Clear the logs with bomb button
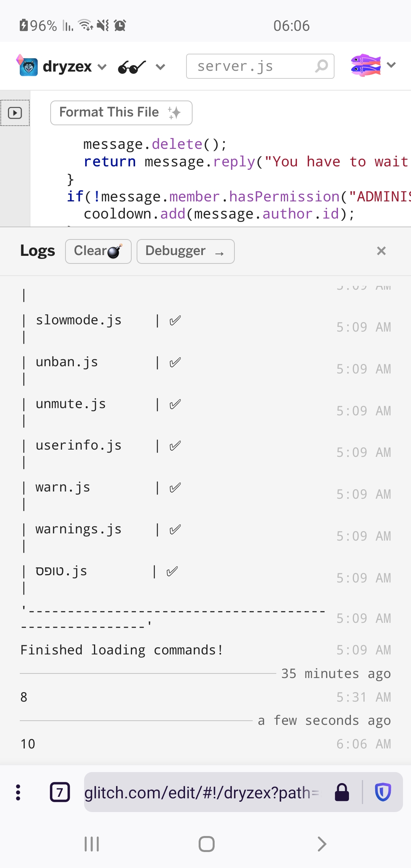This screenshot has height=868, width=411. click(x=98, y=251)
